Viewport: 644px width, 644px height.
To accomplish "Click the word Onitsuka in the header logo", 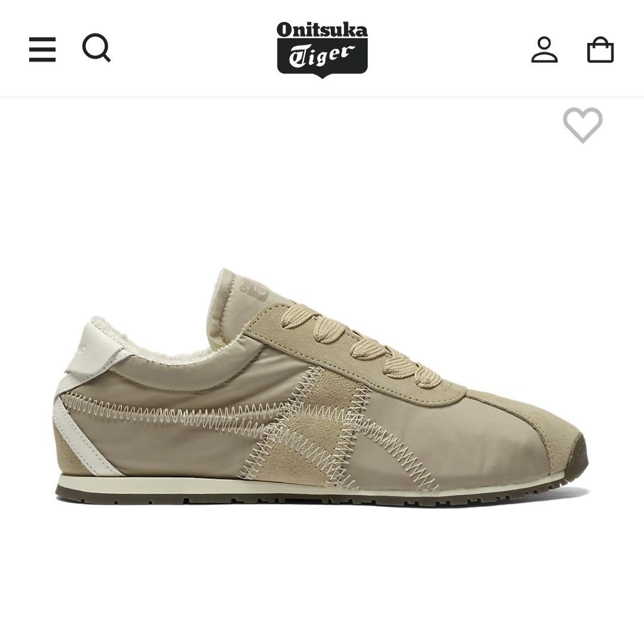I will point(322,30).
